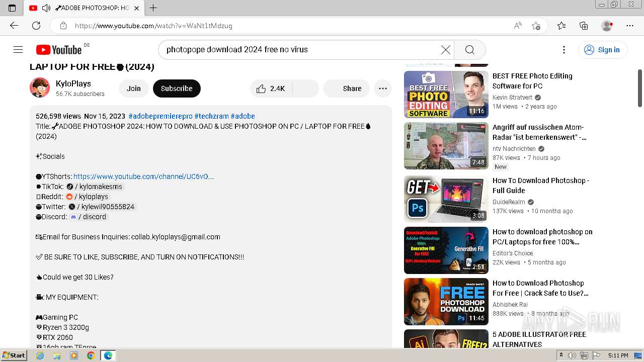Open YouTube settings three-dot menu

(563, 49)
